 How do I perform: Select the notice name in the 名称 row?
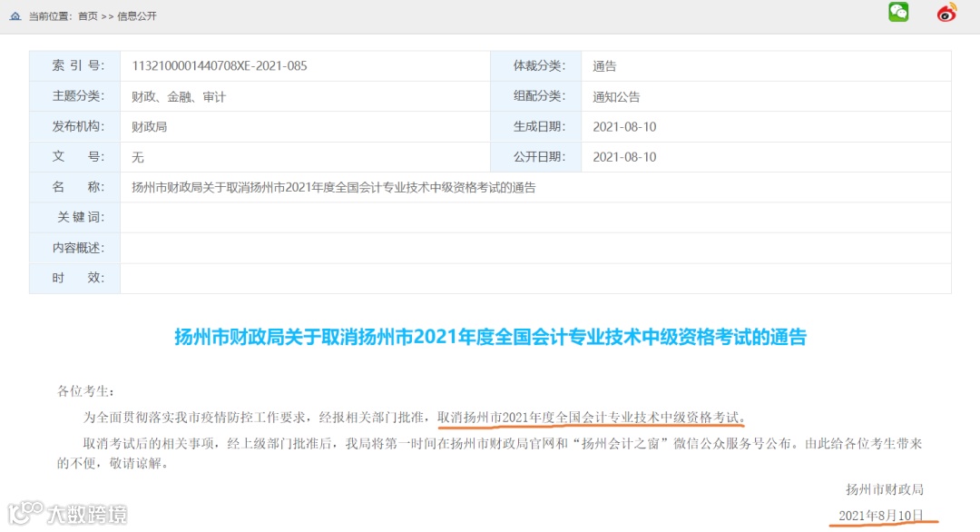pyautogui.click(x=334, y=188)
